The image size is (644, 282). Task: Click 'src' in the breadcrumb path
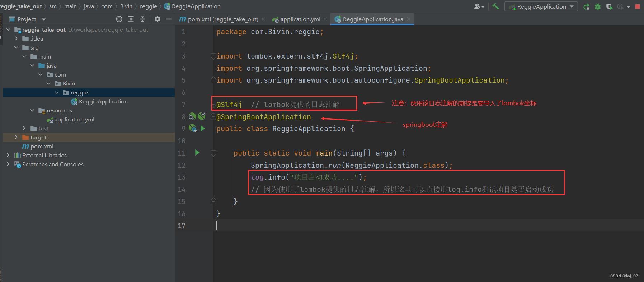53,6
